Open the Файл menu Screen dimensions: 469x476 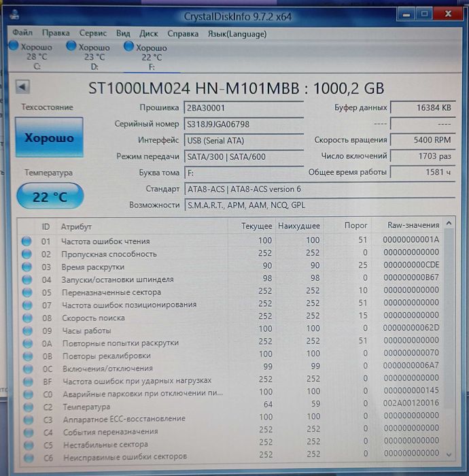pyautogui.click(x=22, y=33)
